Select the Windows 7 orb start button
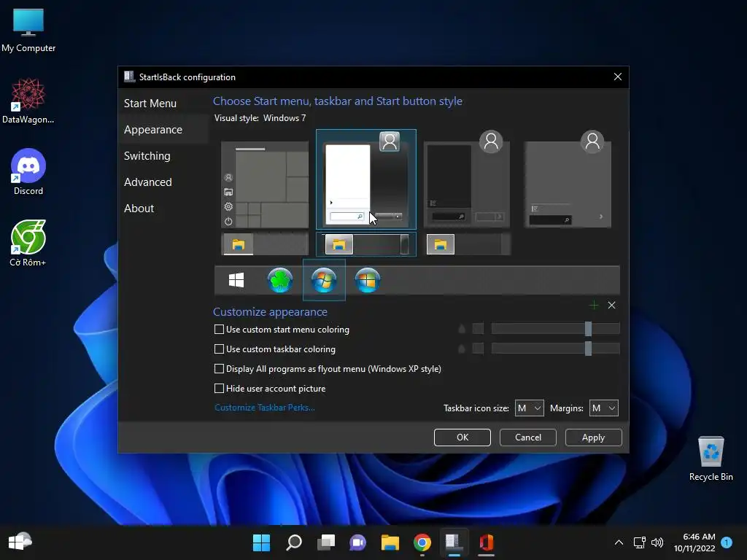This screenshot has width=747, height=560. pos(324,280)
